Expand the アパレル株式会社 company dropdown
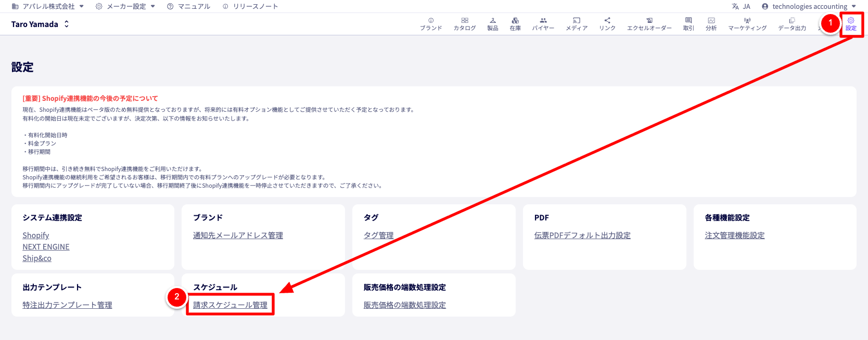This screenshot has width=868, height=340. click(x=47, y=6)
